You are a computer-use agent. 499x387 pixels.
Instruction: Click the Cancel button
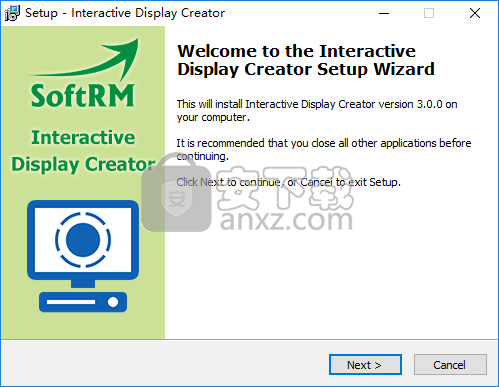click(x=450, y=365)
